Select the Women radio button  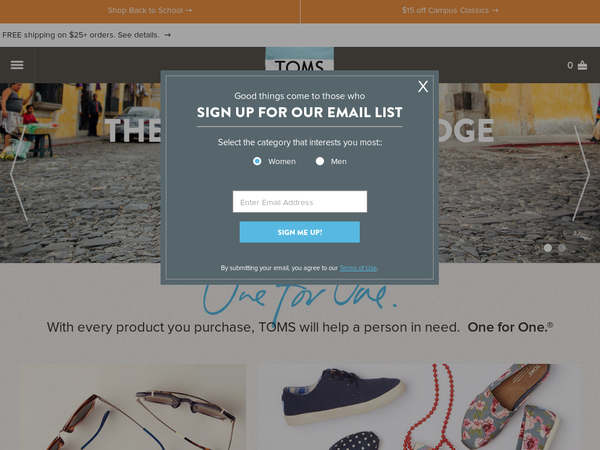[x=257, y=161]
